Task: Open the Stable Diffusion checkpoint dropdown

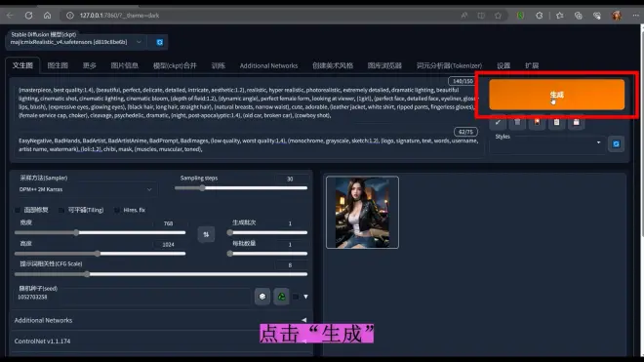Action: (x=76, y=42)
